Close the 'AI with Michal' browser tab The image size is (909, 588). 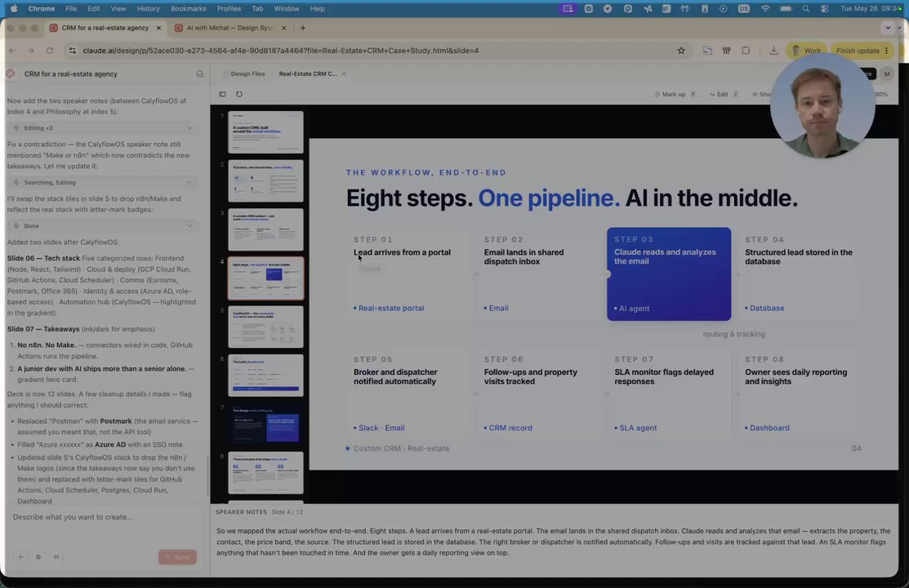click(283, 28)
